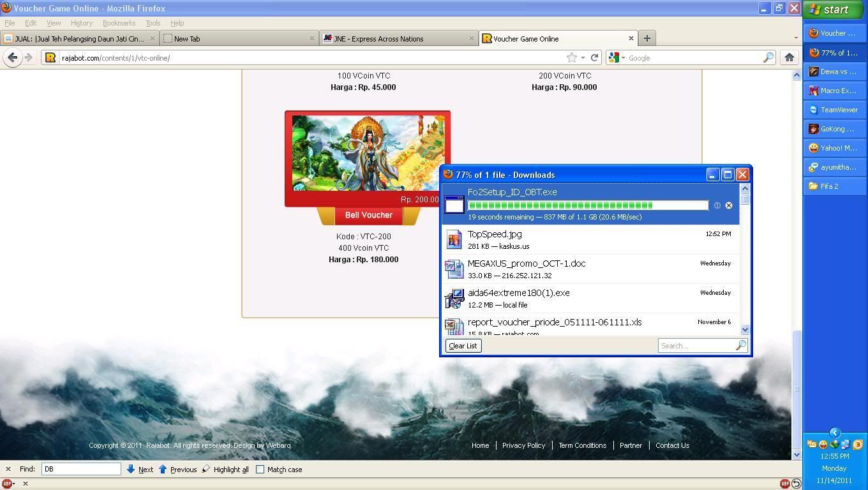Go forward with the forward arrow
The image size is (868, 490).
point(29,57)
